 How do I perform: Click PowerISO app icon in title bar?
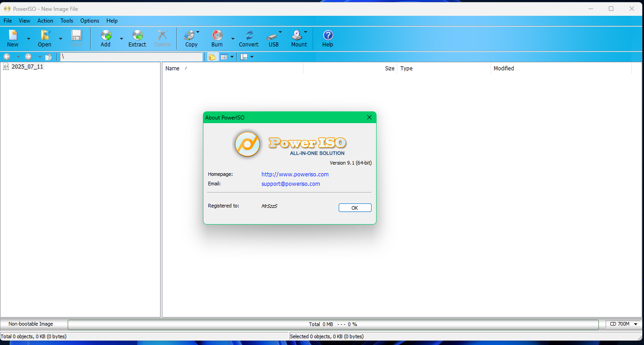point(7,9)
